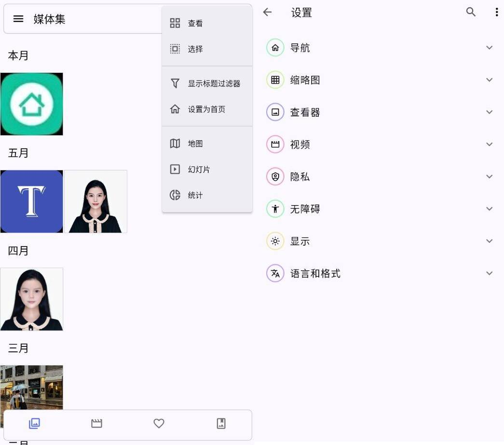
Task: Toggle 显示标题过滤器 option
Action: coord(214,83)
